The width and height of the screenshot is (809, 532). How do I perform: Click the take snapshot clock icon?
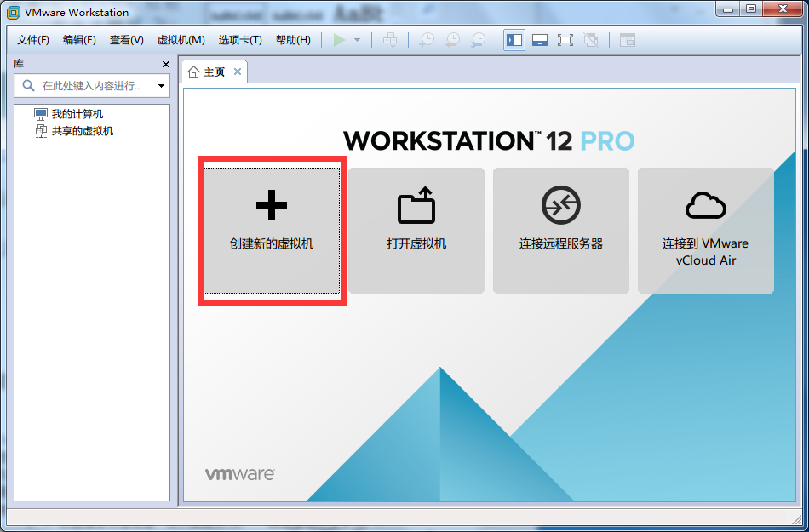pos(426,40)
